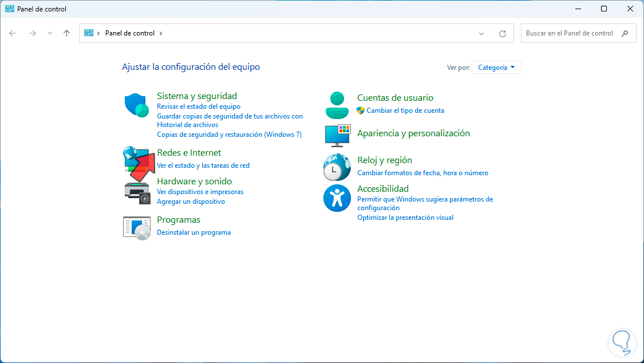Open the Accesibilidad blue figure icon
Viewport: 644px width, 363px height.
(337, 198)
